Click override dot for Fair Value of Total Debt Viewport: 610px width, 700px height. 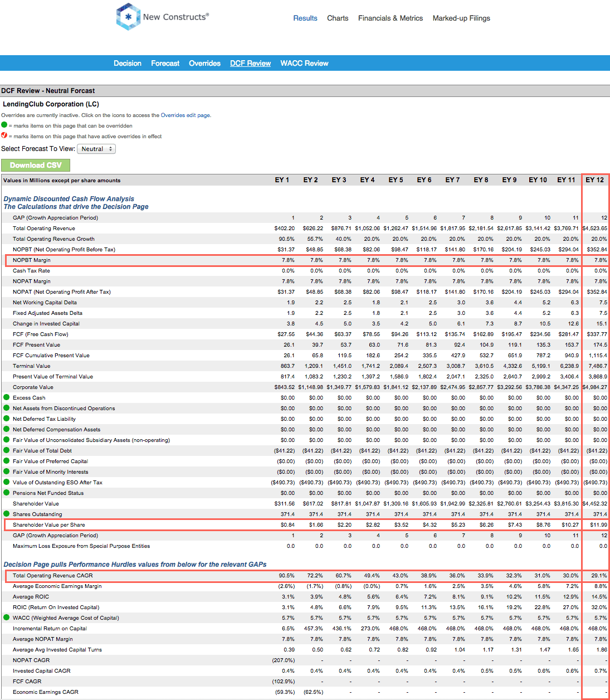7,450
